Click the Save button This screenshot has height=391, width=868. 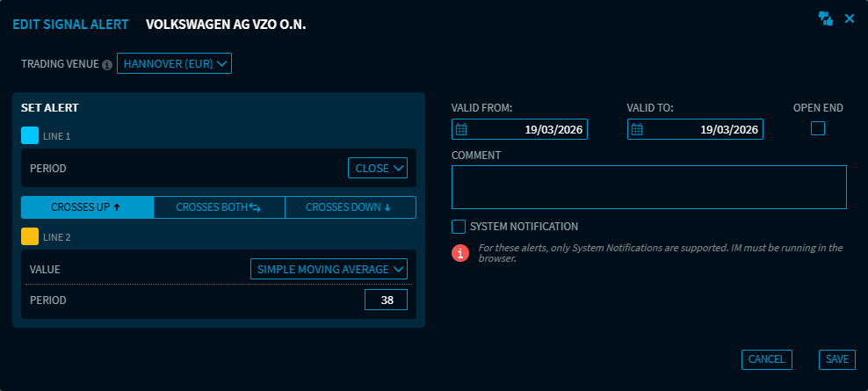pyautogui.click(x=837, y=359)
